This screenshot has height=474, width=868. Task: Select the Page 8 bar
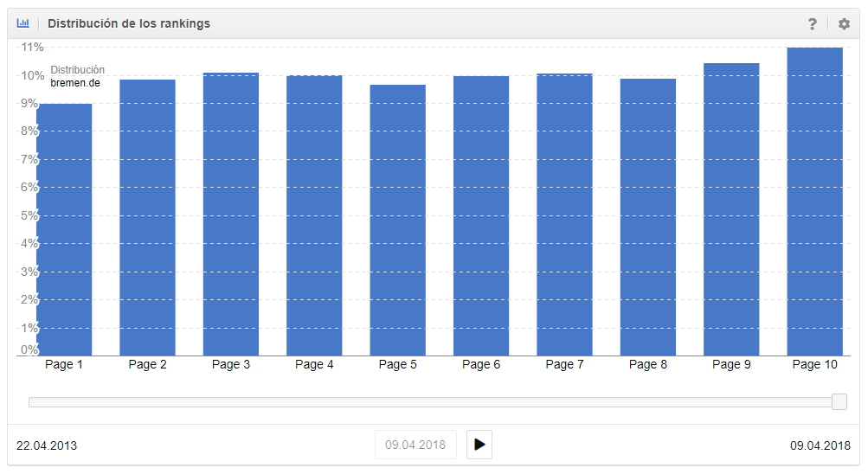[648, 217]
